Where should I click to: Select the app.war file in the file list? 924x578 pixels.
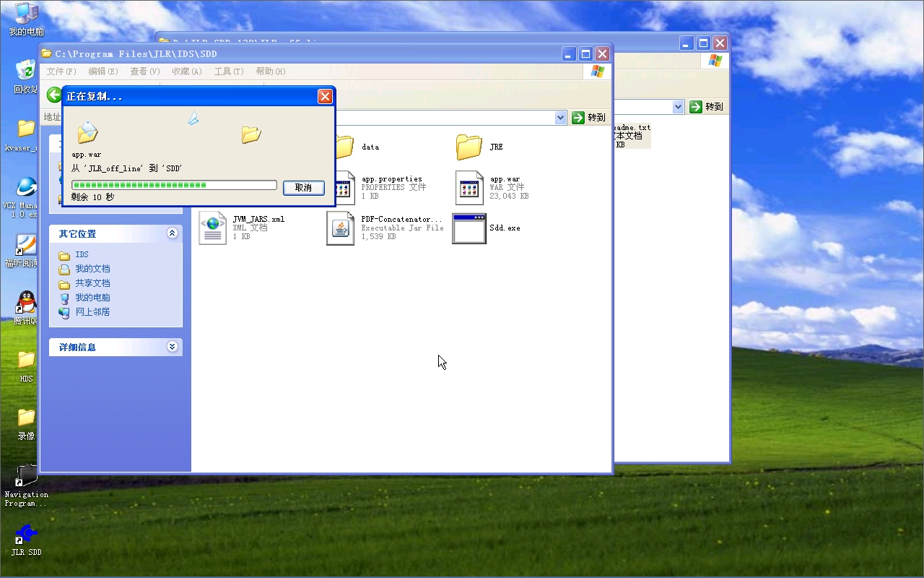pos(492,187)
